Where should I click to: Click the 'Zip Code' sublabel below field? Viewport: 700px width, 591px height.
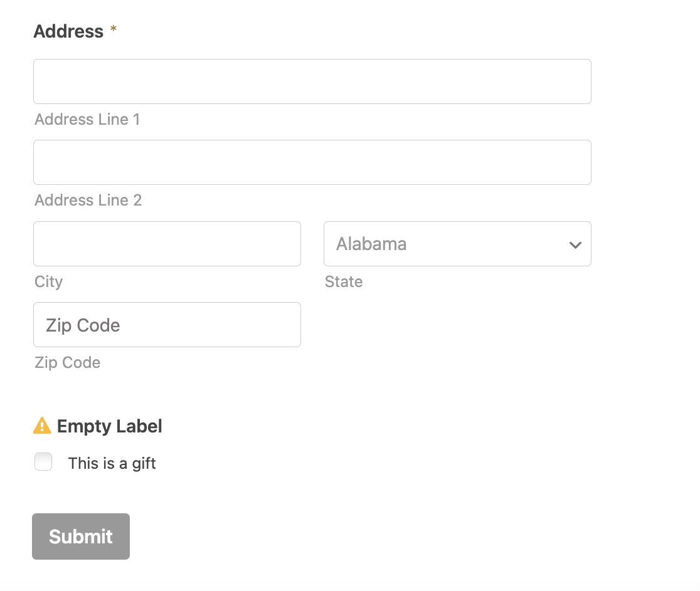coord(67,363)
